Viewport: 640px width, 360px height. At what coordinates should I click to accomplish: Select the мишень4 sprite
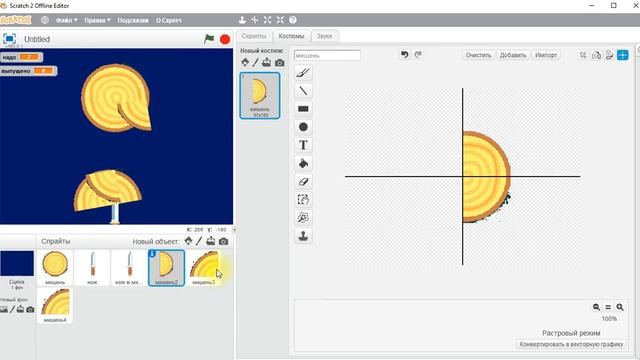(55, 305)
